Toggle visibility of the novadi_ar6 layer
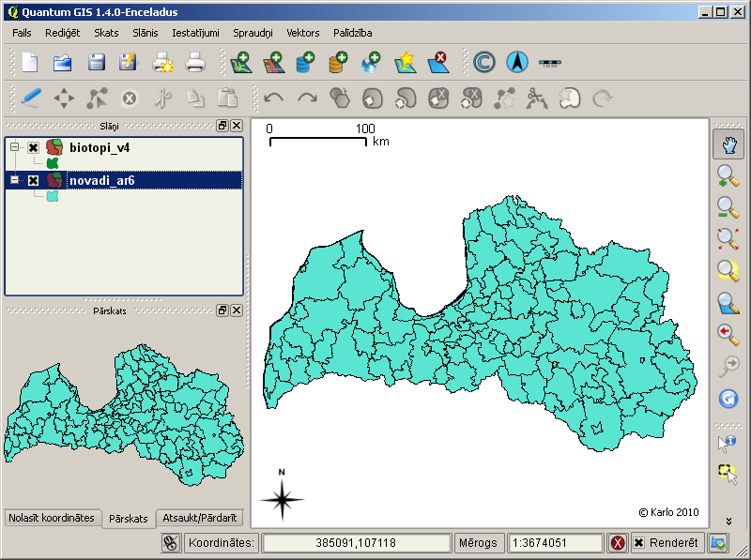 pos(33,180)
